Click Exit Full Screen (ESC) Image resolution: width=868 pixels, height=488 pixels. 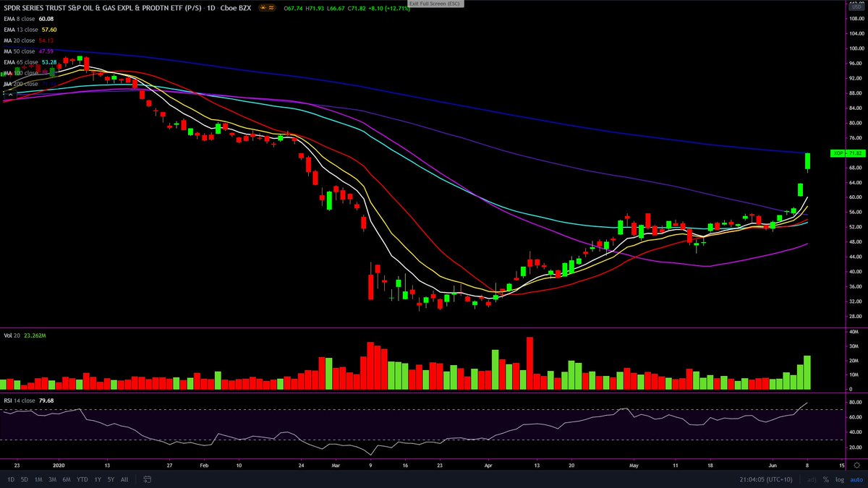pyautogui.click(x=434, y=4)
